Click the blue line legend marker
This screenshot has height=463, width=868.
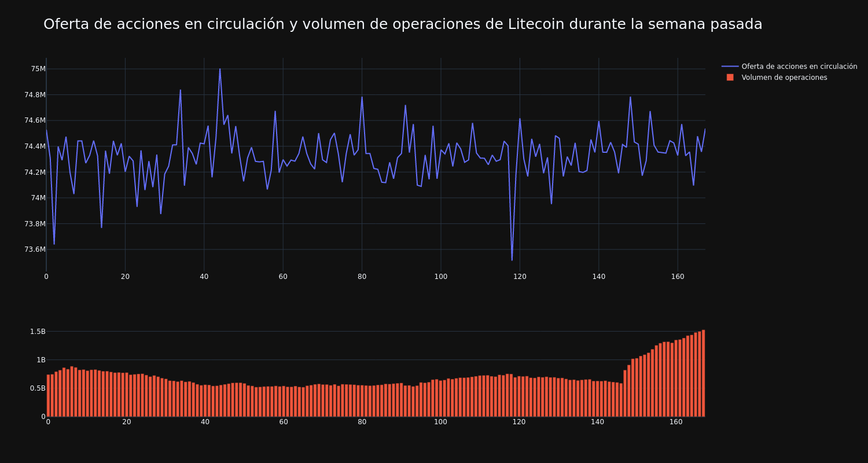pyautogui.click(x=730, y=67)
